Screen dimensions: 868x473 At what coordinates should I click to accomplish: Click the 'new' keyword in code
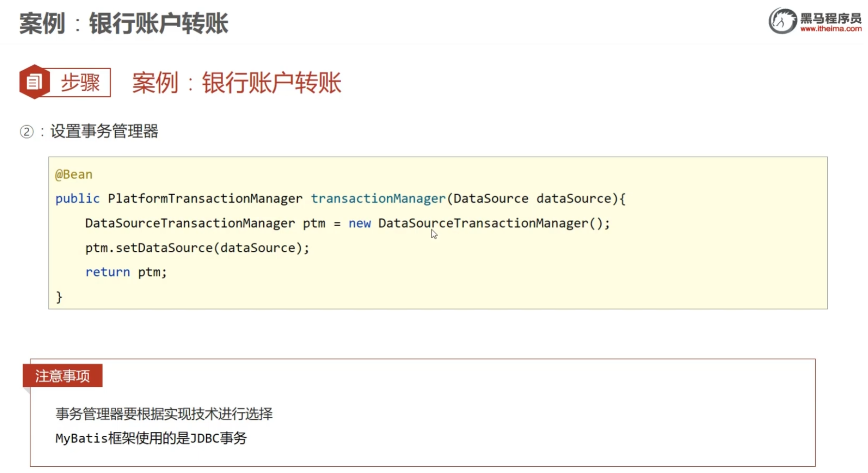pos(360,223)
